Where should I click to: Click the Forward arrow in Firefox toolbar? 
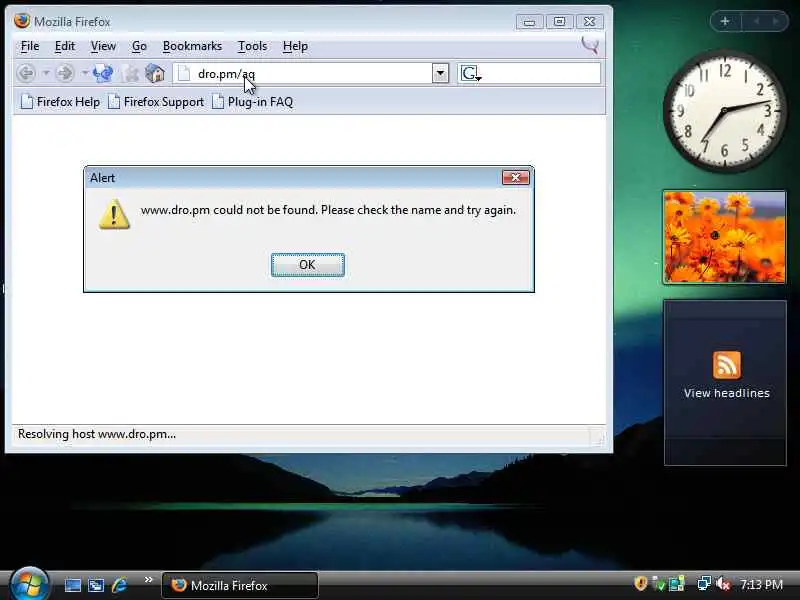[x=65, y=73]
